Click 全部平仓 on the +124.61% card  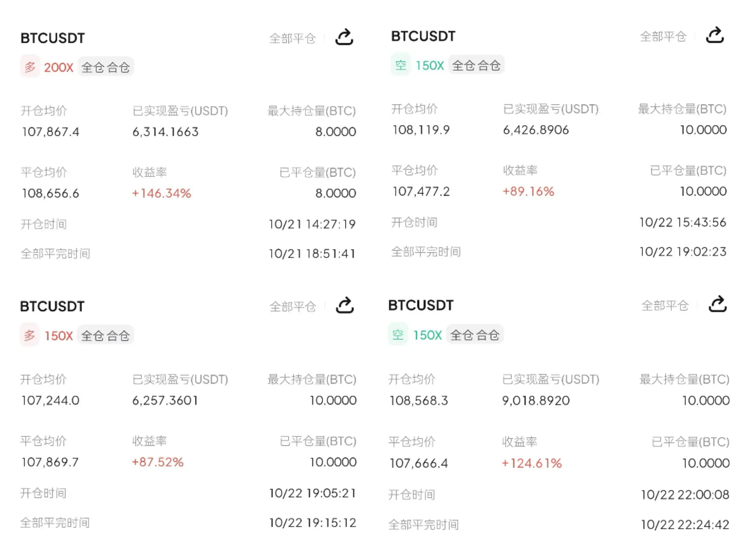665,306
